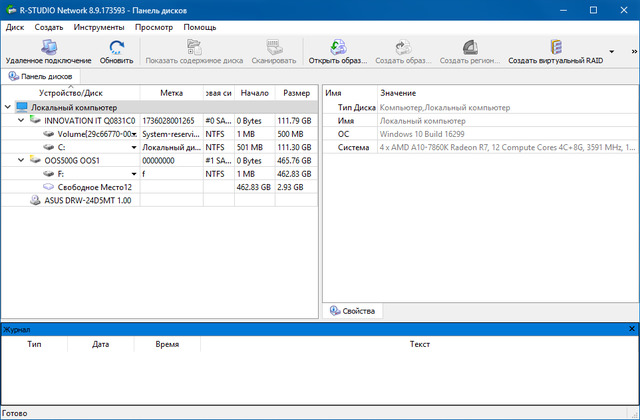Image resolution: width=640 pixels, height=420 pixels.
Task: Collapse the OOS500G OOS1 disk node
Action: coord(22,160)
